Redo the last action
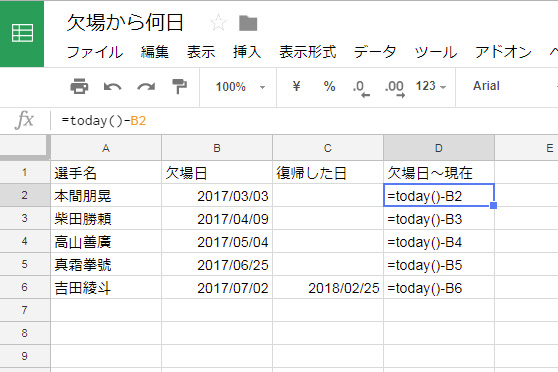 146,87
